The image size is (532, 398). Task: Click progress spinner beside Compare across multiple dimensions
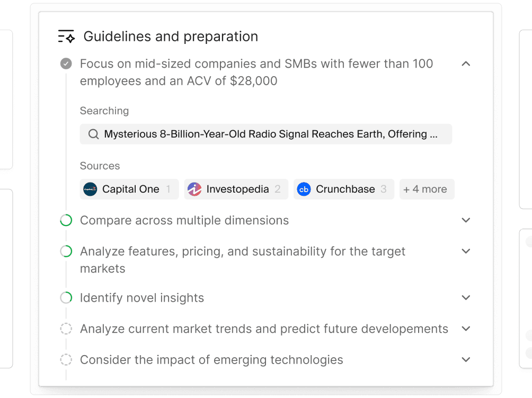[x=66, y=220]
